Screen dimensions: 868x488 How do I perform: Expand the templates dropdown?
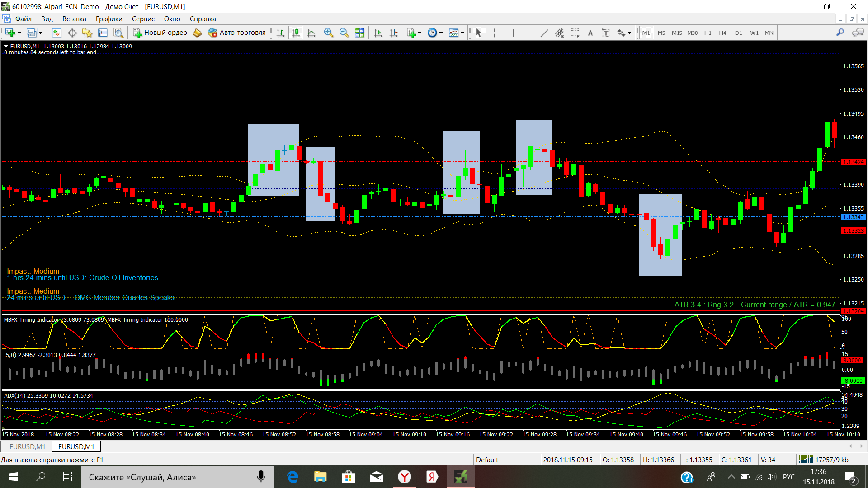(462, 33)
